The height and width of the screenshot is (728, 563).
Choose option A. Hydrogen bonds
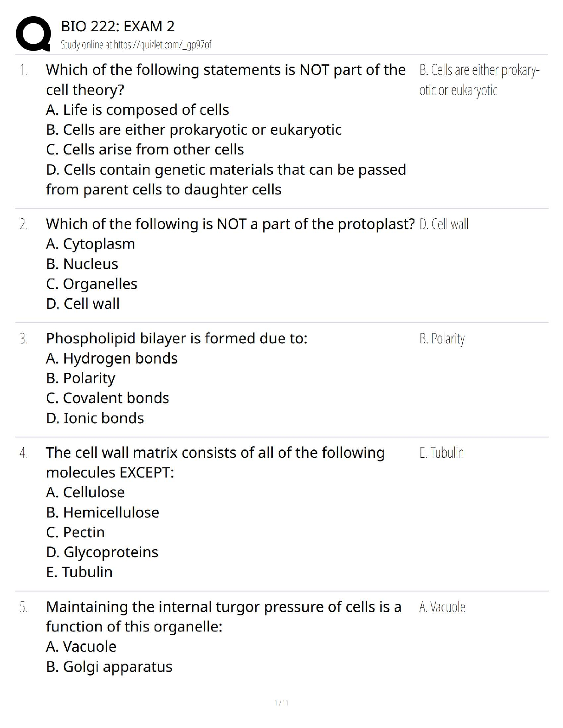[x=112, y=358]
